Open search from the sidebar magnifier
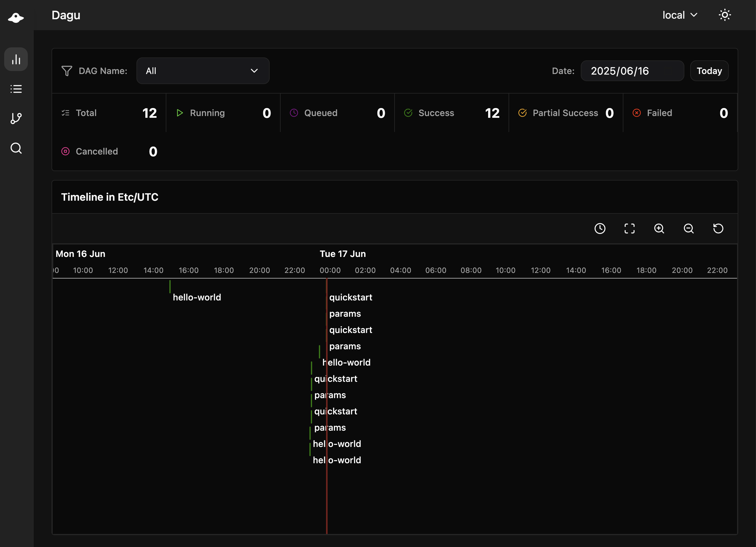 (16, 148)
